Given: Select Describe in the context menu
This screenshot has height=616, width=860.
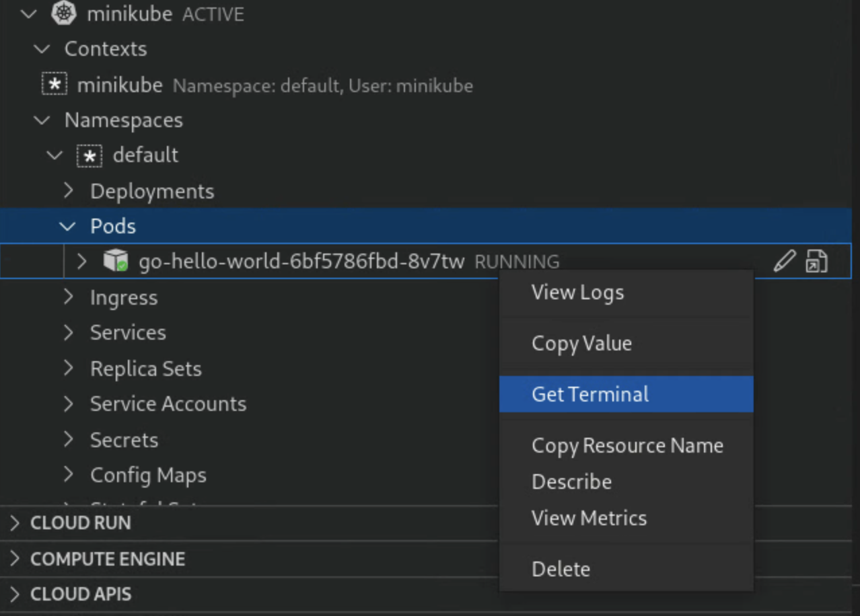Looking at the screenshot, I should [x=571, y=482].
